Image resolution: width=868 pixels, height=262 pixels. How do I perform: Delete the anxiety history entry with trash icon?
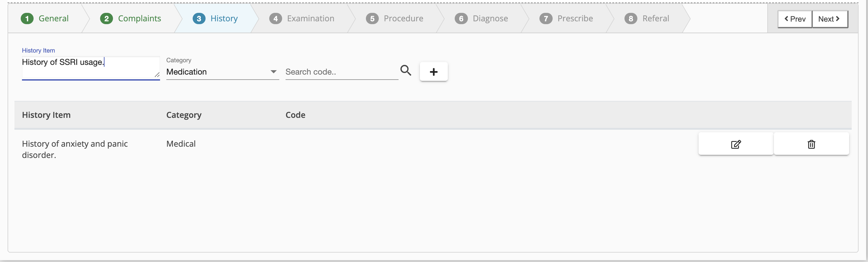coord(811,144)
